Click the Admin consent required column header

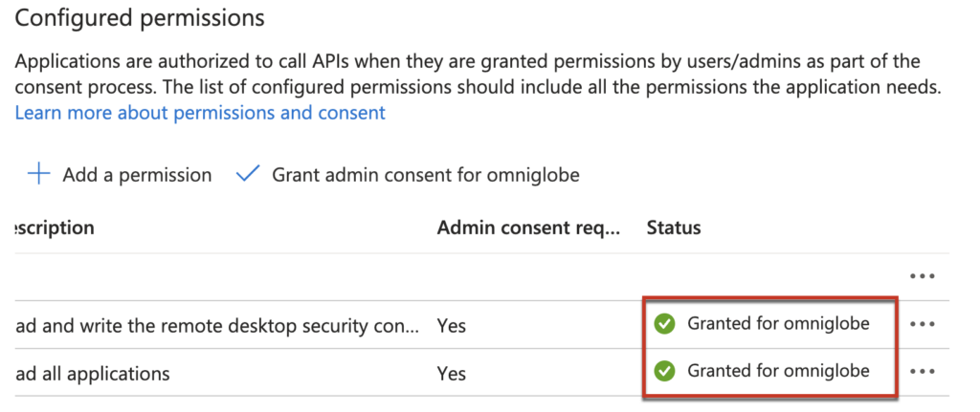tap(528, 228)
